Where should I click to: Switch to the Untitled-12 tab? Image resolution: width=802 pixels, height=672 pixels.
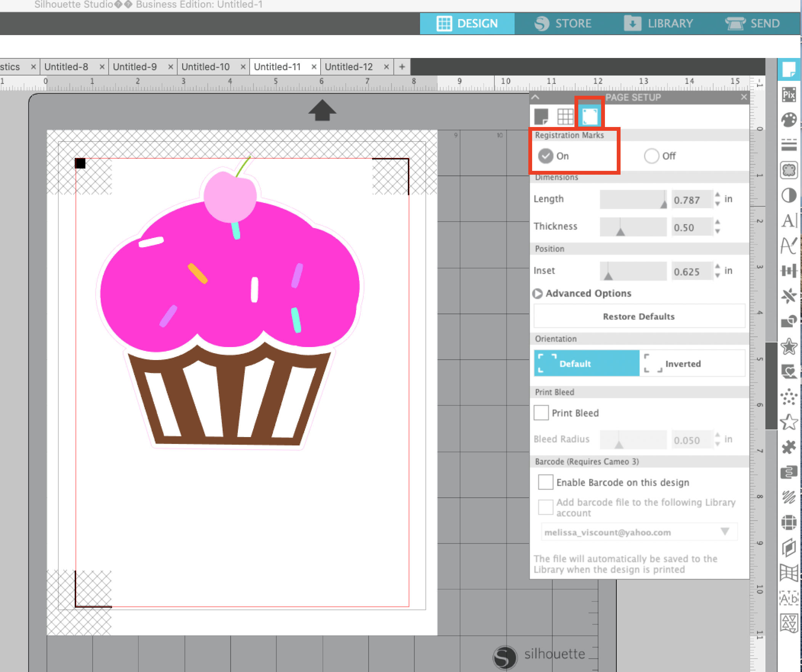point(349,66)
